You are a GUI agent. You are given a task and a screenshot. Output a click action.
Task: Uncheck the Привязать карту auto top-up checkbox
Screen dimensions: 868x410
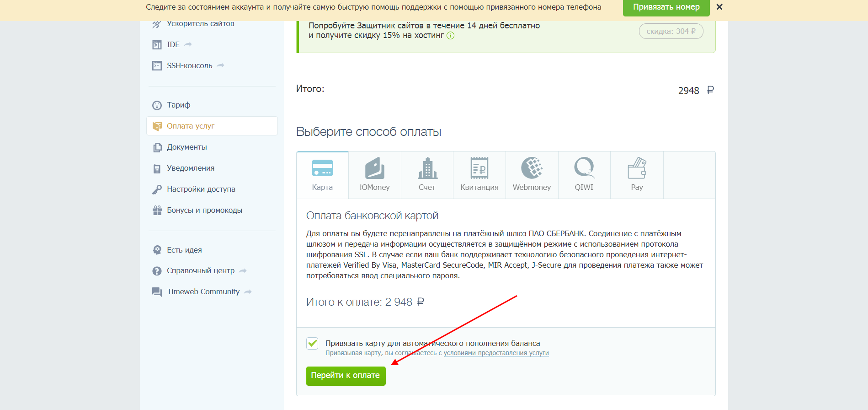tap(312, 343)
